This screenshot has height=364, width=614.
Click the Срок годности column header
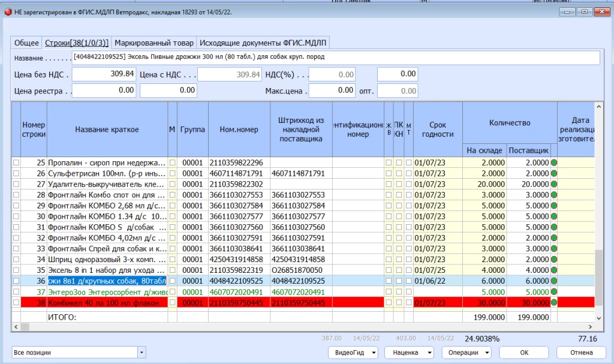(438, 130)
